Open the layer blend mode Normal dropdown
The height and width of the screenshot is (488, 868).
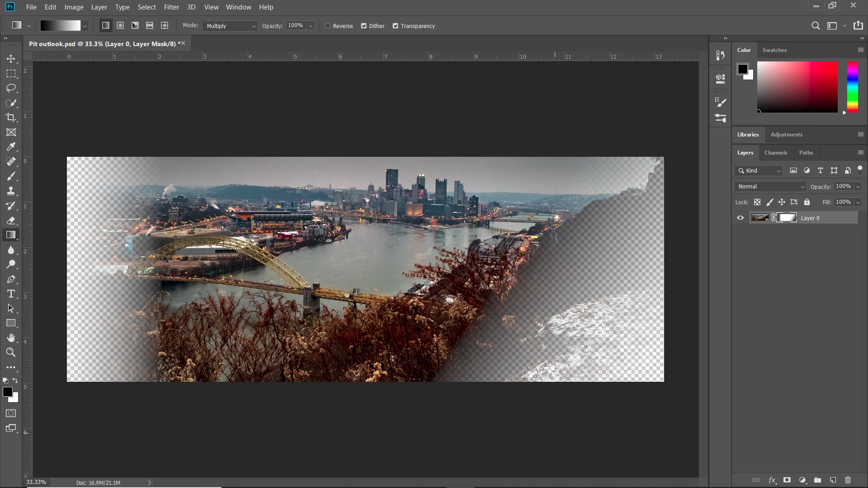pos(770,187)
